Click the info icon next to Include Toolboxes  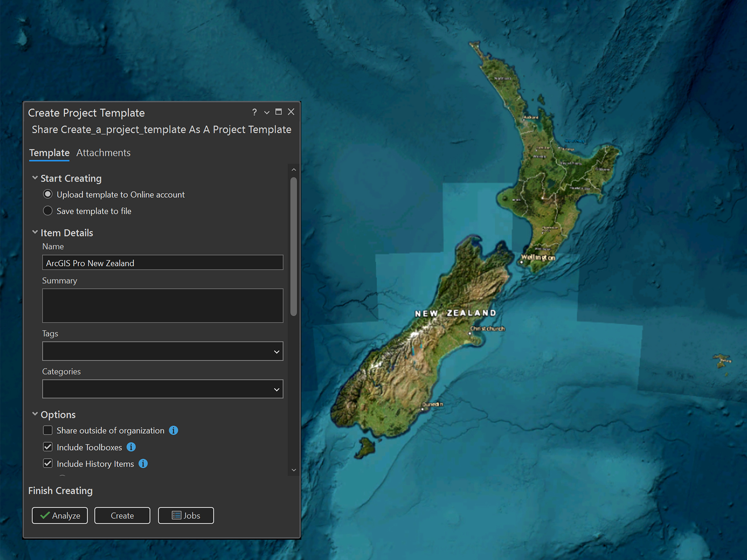[x=131, y=447]
